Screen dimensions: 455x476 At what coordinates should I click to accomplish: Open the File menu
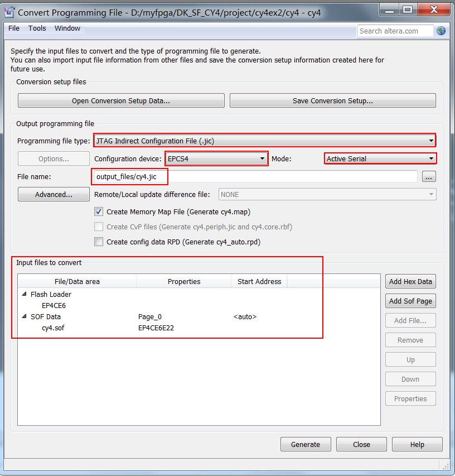14,28
